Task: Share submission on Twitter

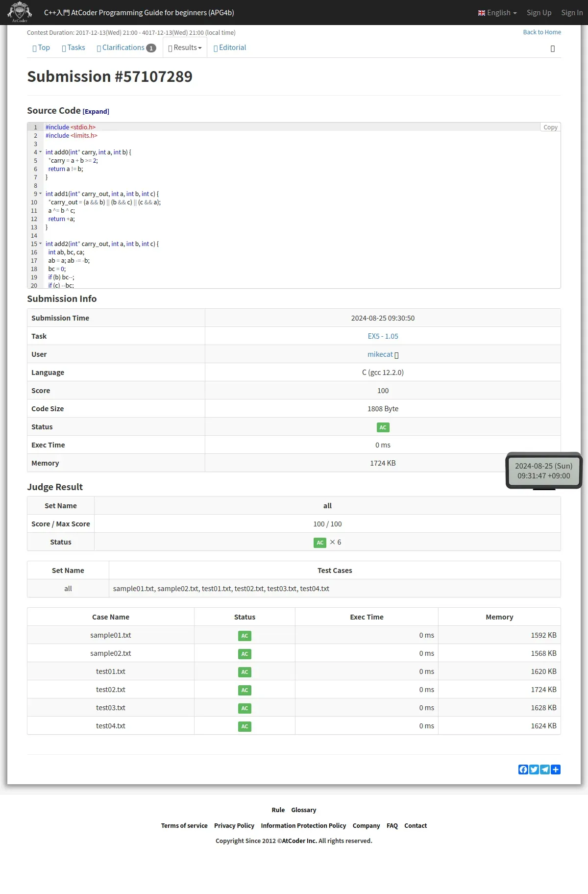Action: [x=534, y=770]
